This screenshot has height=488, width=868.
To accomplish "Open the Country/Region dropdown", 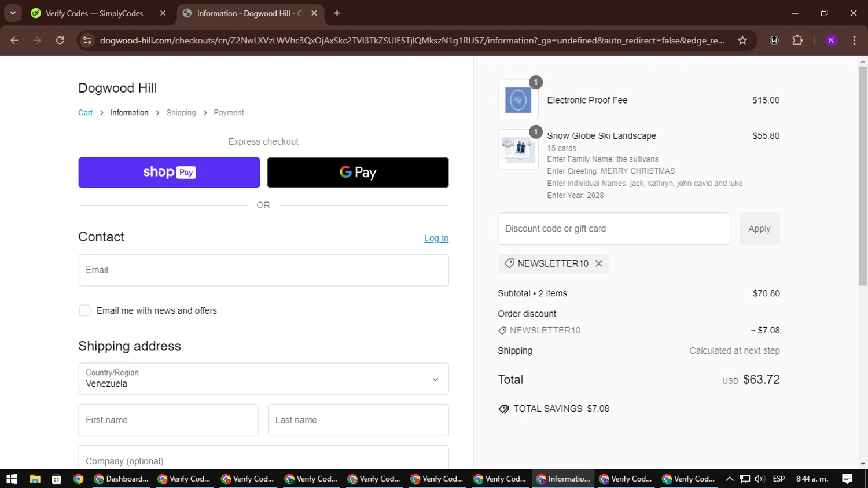I will [x=263, y=379].
